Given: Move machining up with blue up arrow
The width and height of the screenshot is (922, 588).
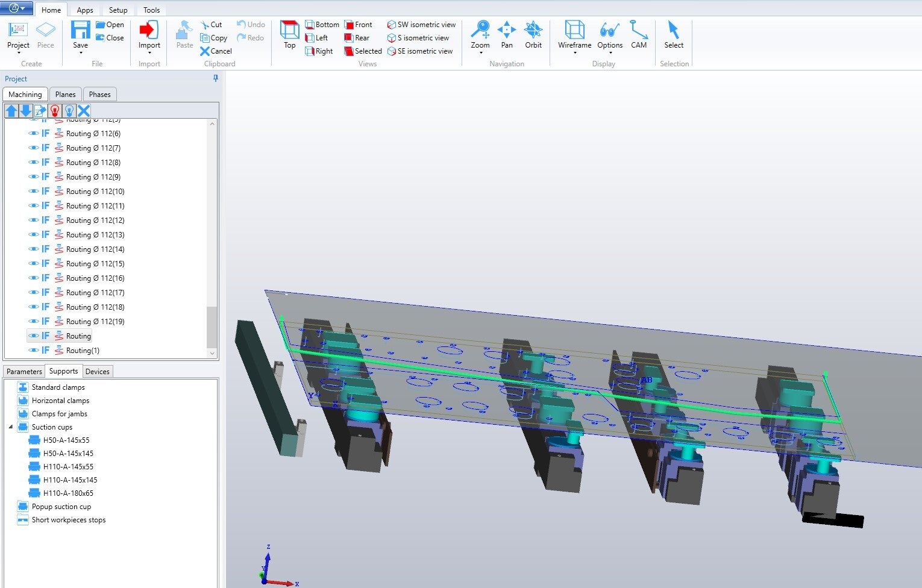Looking at the screenshot, I should [x=11, y=111].
